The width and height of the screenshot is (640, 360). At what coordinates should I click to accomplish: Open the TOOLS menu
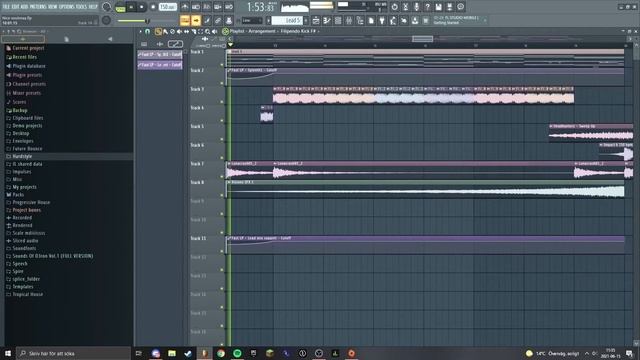[81, 7]
